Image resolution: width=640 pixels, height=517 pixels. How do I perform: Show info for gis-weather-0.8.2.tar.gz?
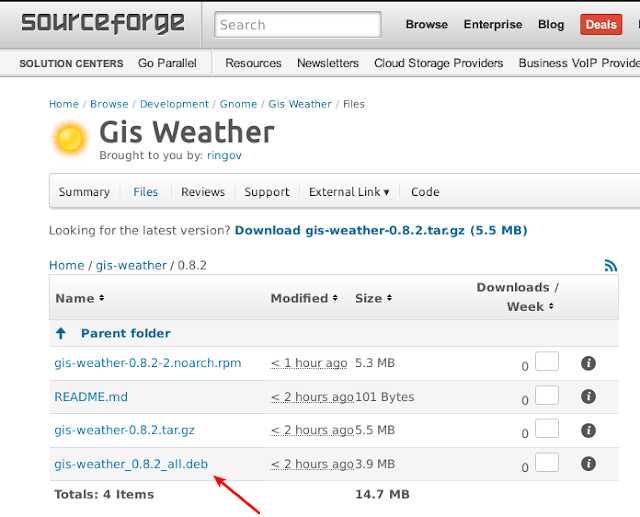[588, 430]
